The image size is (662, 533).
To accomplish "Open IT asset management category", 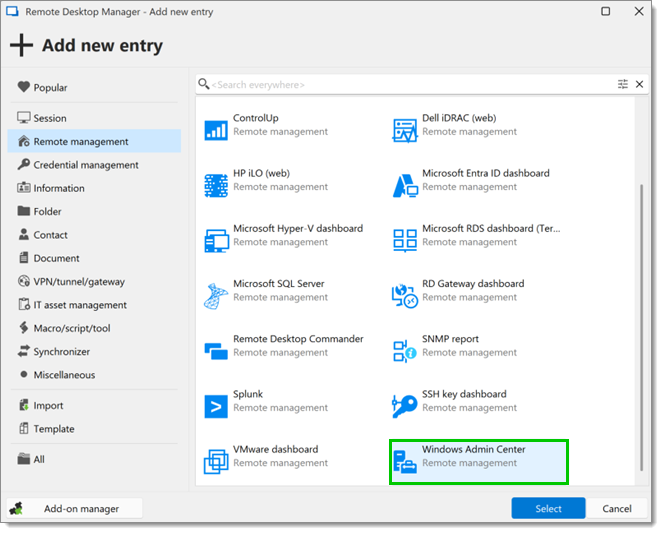I will coord(94,305).
